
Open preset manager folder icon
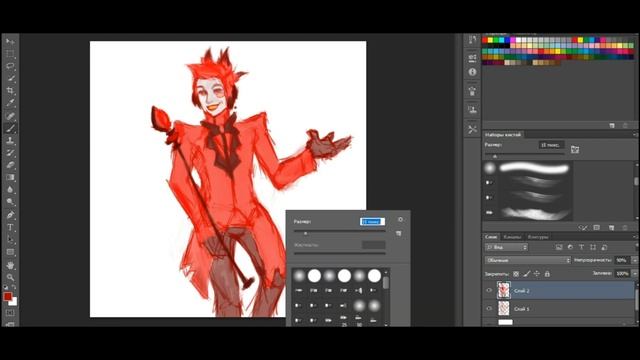[575, 149]
